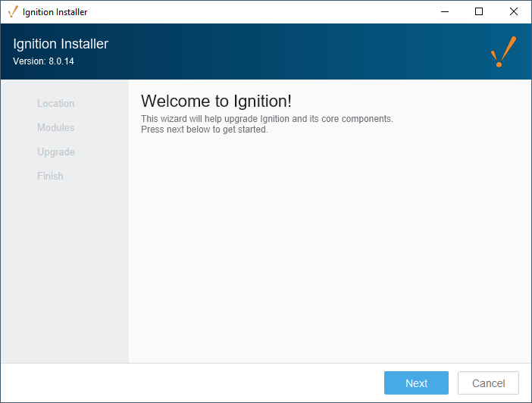Select the Finish step in sidebar

50,176
